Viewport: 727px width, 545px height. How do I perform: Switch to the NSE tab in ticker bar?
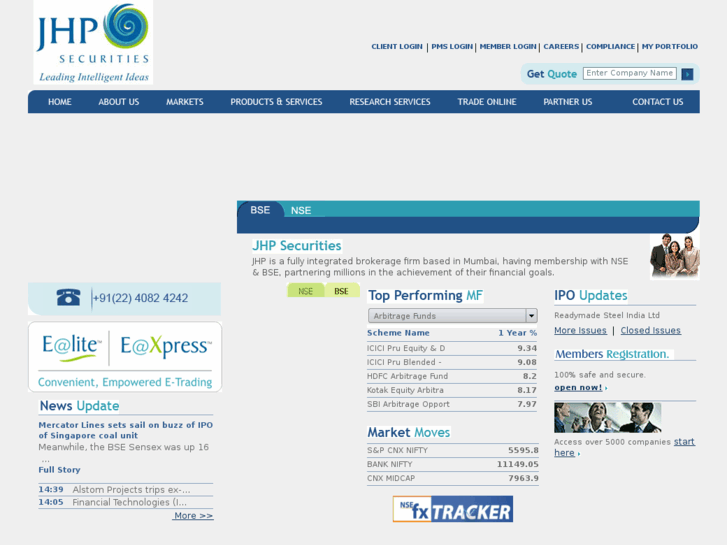pos(301,211)
